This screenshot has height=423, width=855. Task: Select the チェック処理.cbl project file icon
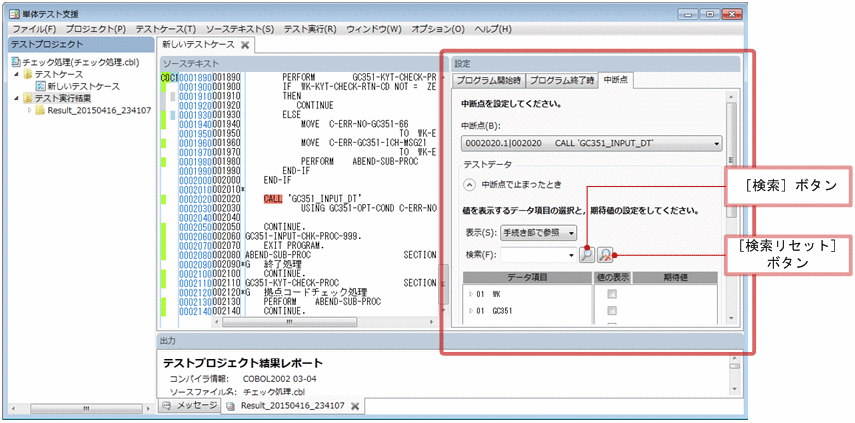[16, 63]
